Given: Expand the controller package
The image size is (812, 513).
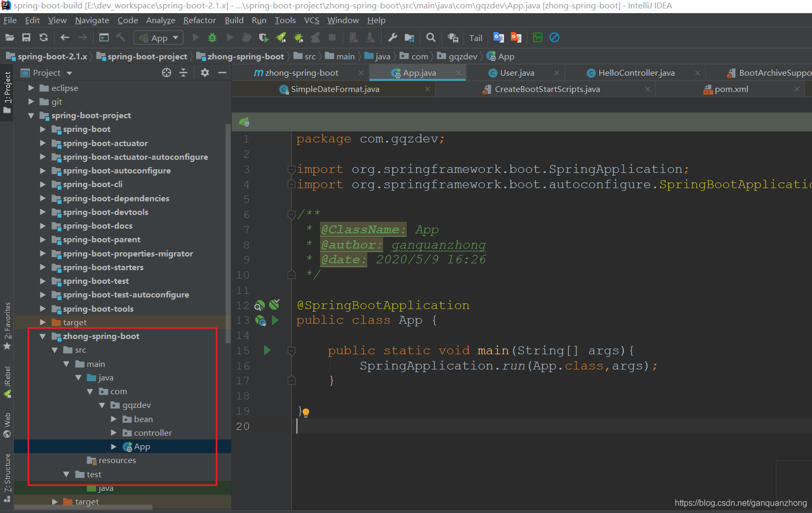Looking at the screenshot, I should pos(114,433).
